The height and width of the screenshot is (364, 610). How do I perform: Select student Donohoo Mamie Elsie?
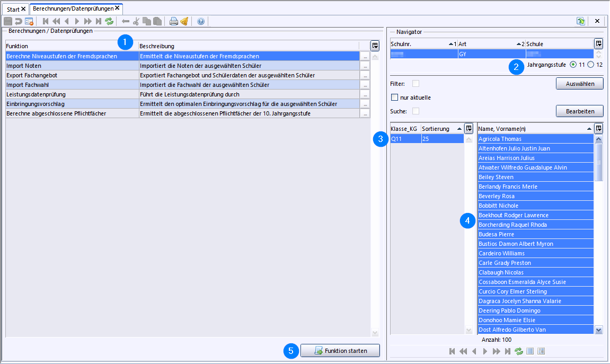(535, 320)
